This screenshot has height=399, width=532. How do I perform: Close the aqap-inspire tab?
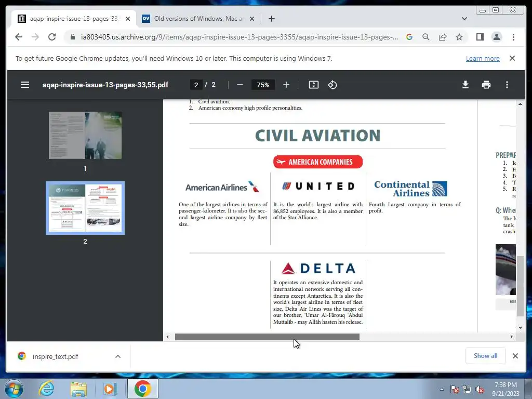coord(128,19)
